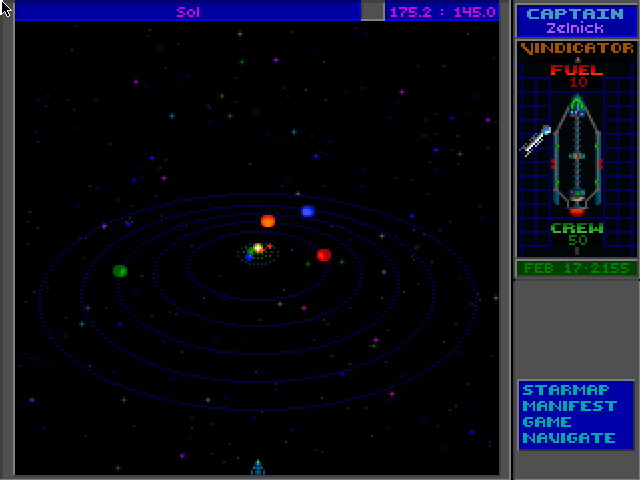Click the flagship icon at the bottom edge
This screenshot has width=640, height=480.
coord(258,467)
